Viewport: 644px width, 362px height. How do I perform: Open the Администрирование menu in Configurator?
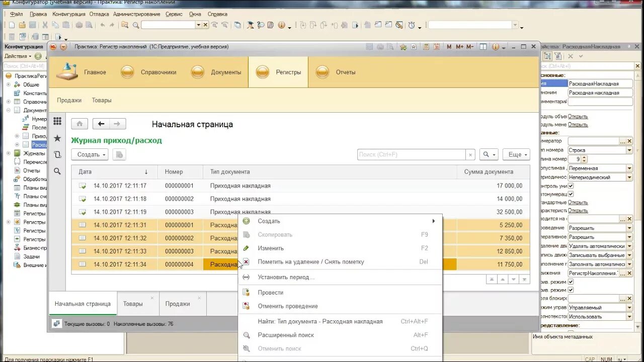(136, 14)
